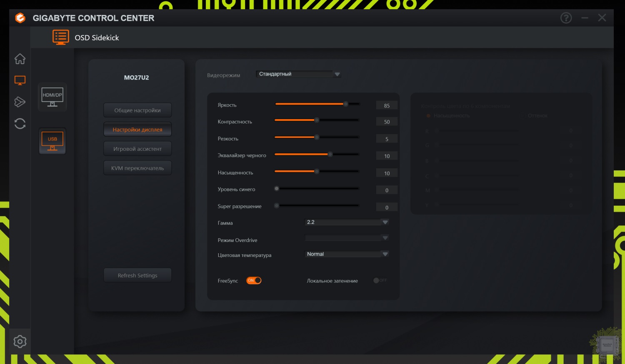Click the help question mark icon
Image resolution: width=625 pixels, height=364 pixels.
pos(566,18)
